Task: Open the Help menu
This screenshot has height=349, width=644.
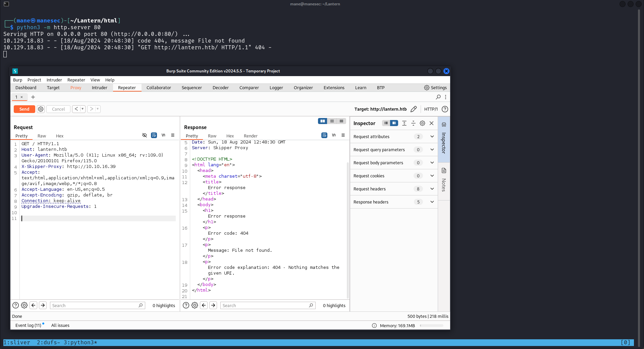Action: (x=110, y=80)
